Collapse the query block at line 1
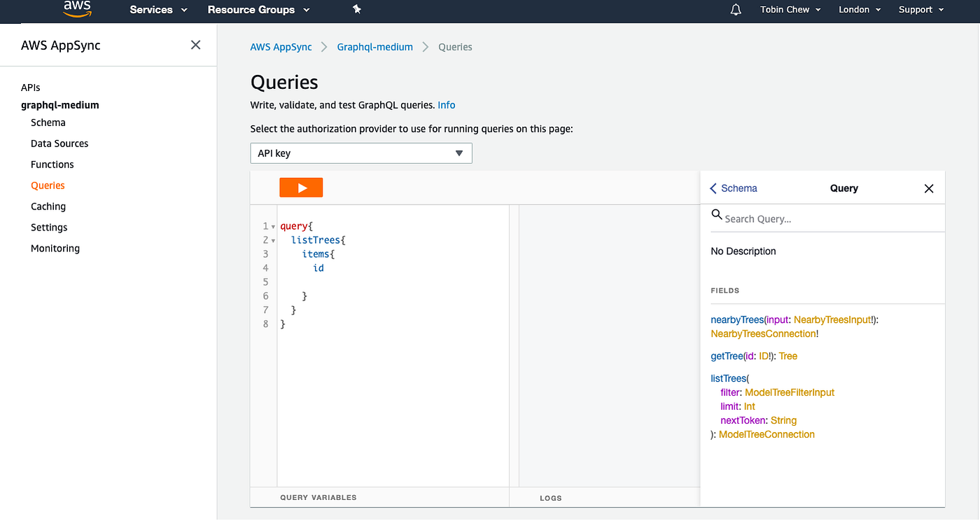 [x=271, y=225]
